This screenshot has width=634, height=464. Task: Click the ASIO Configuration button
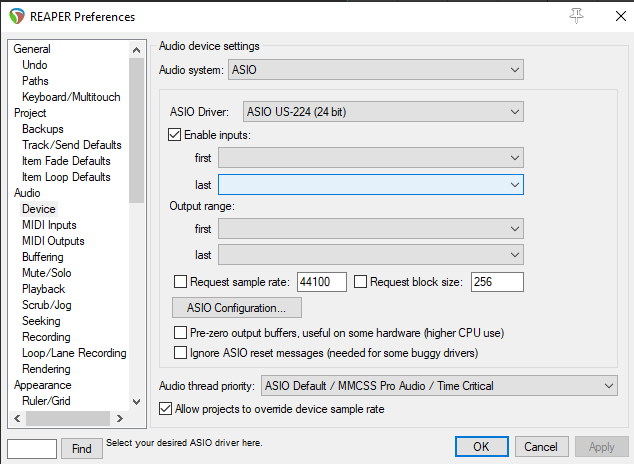pyautogui.click(x=237, y=307)
